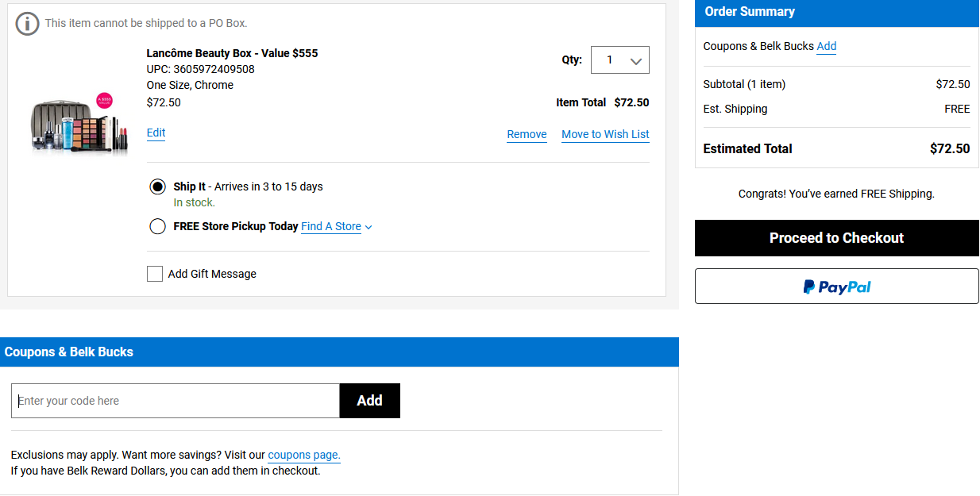Click the 'One Size, Chrome' variant text

coord(190,85)
